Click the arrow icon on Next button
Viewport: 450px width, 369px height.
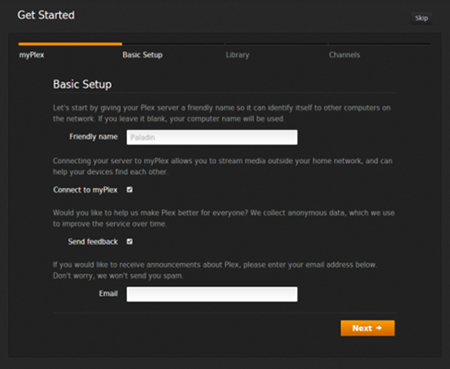pos(379,328)
